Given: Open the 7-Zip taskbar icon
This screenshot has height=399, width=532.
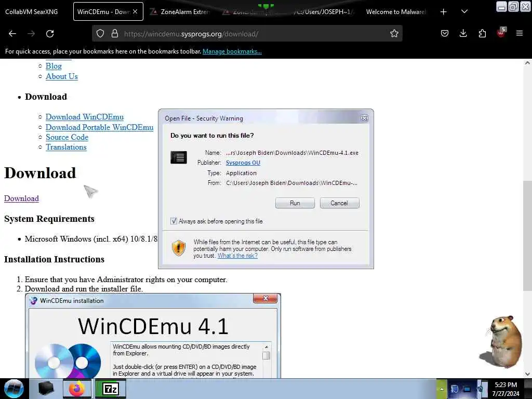Looking at the screenshot, I should (111, 389).
